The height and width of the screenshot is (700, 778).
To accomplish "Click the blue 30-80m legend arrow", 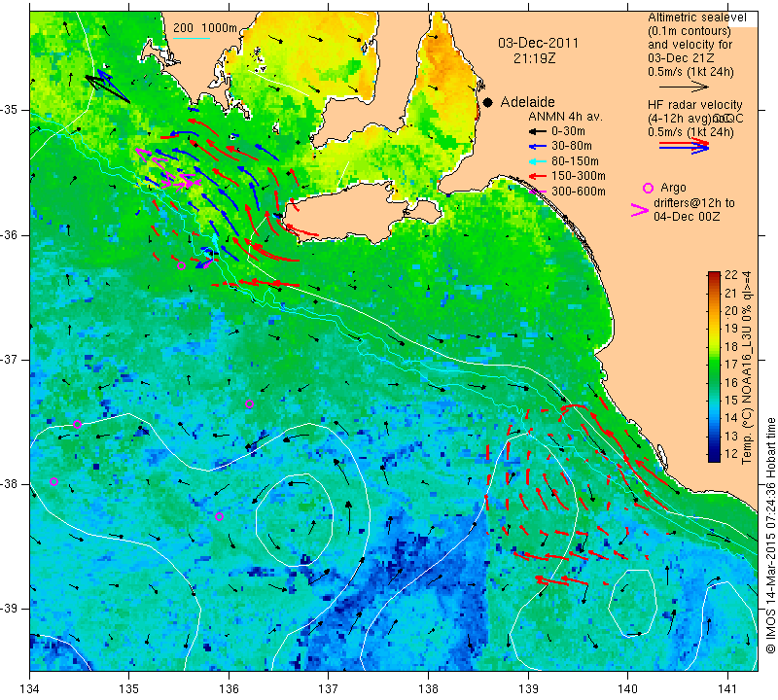I will coord(538,147).
